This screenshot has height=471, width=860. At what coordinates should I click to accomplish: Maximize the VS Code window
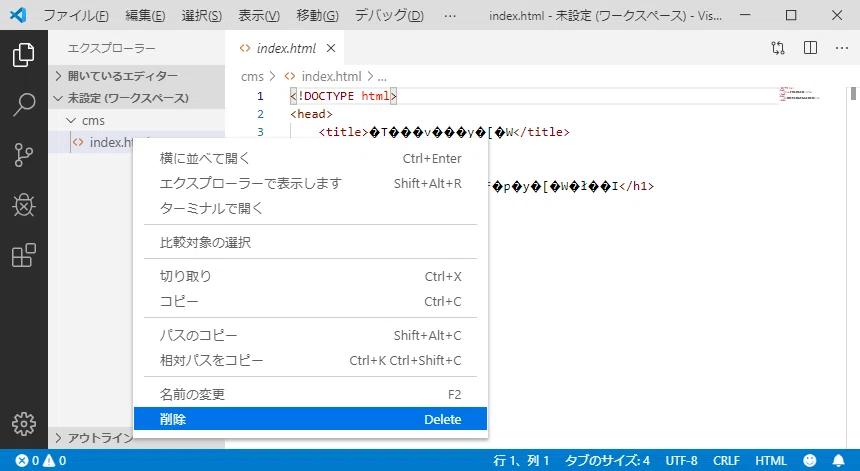791,15
